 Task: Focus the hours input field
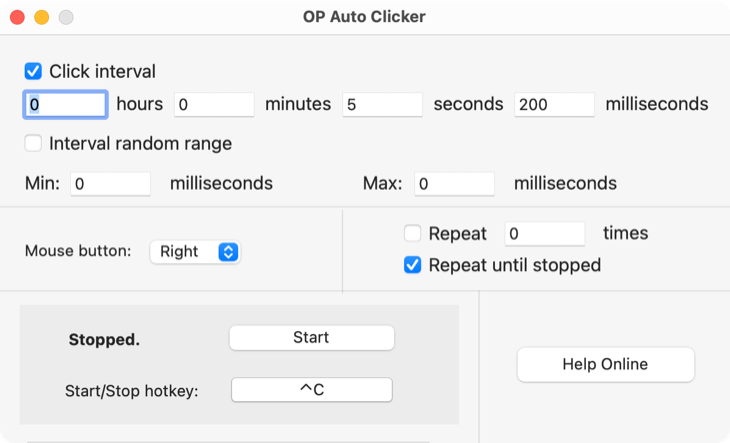(65, 104)
